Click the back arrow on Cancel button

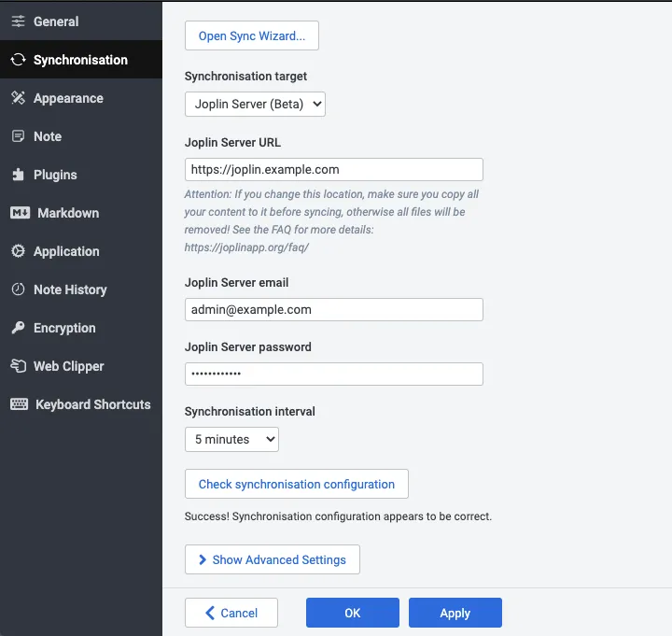(210, 613)
